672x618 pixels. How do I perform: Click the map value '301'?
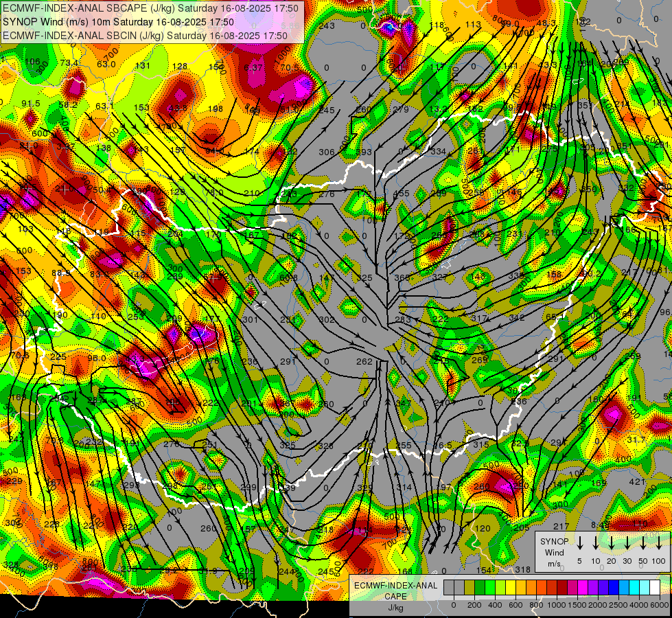point(251,319)
